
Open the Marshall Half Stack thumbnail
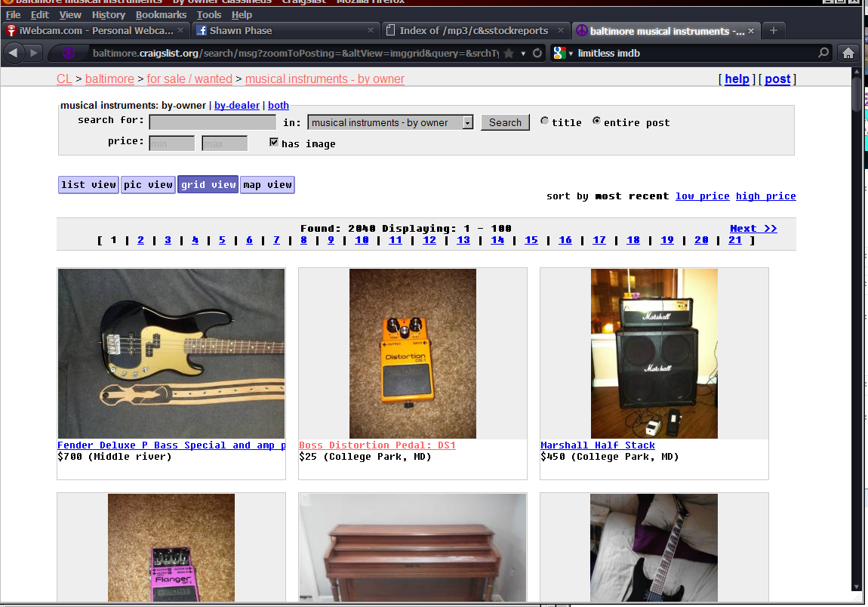654,353
